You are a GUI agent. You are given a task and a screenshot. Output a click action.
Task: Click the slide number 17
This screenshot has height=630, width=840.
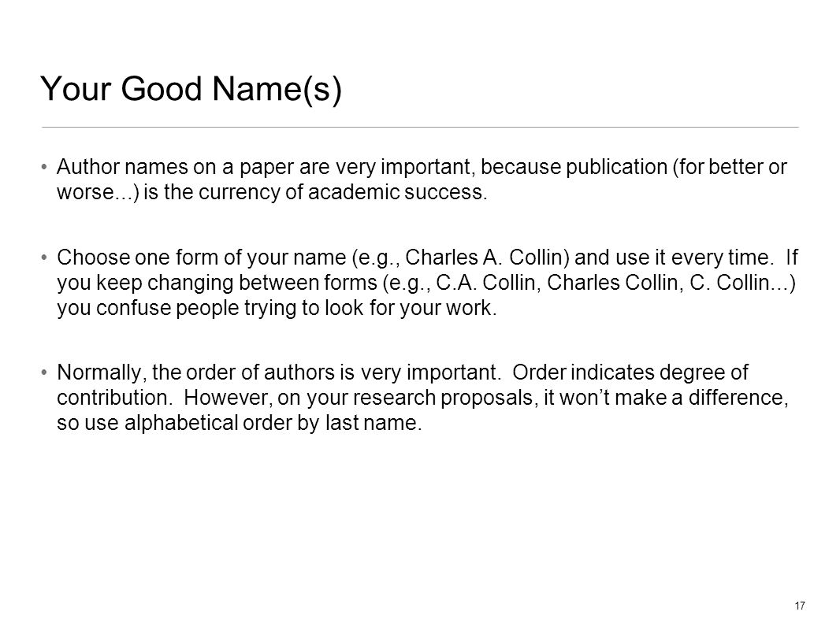point(799,606)
